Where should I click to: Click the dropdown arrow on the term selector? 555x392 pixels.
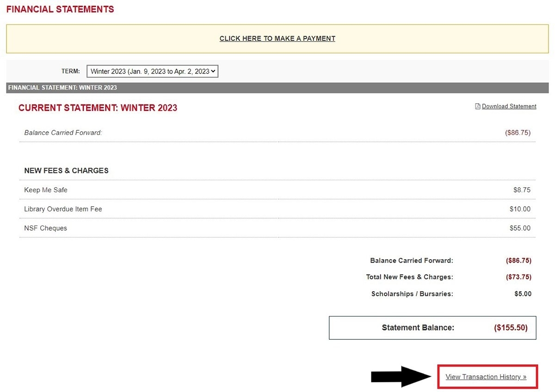pos(214,71)
